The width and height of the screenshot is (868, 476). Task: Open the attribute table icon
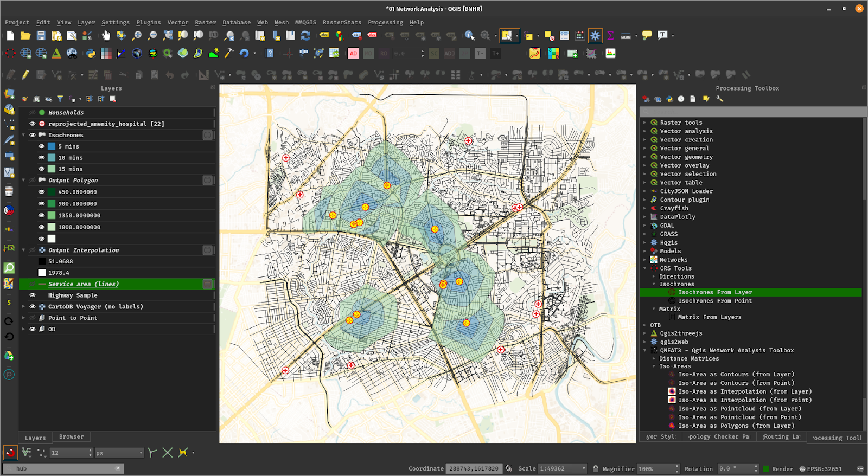click(x=564, y=36)
